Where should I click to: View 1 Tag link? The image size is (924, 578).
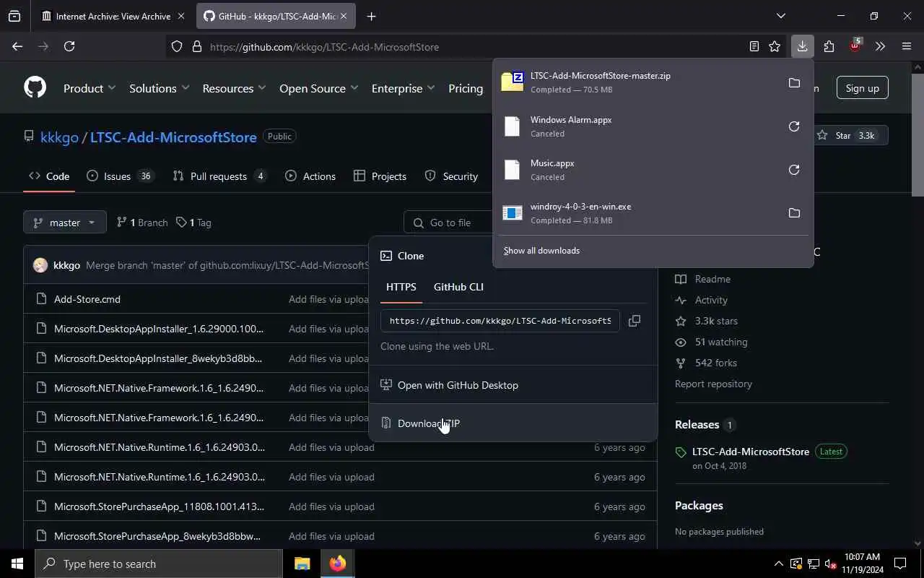[x=193, y=223]
